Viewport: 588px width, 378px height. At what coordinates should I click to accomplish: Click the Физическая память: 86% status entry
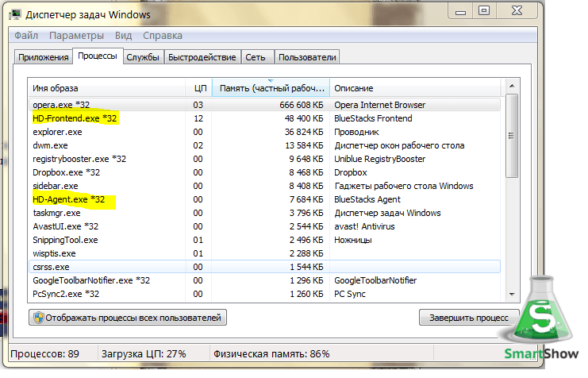click(271, 354)
